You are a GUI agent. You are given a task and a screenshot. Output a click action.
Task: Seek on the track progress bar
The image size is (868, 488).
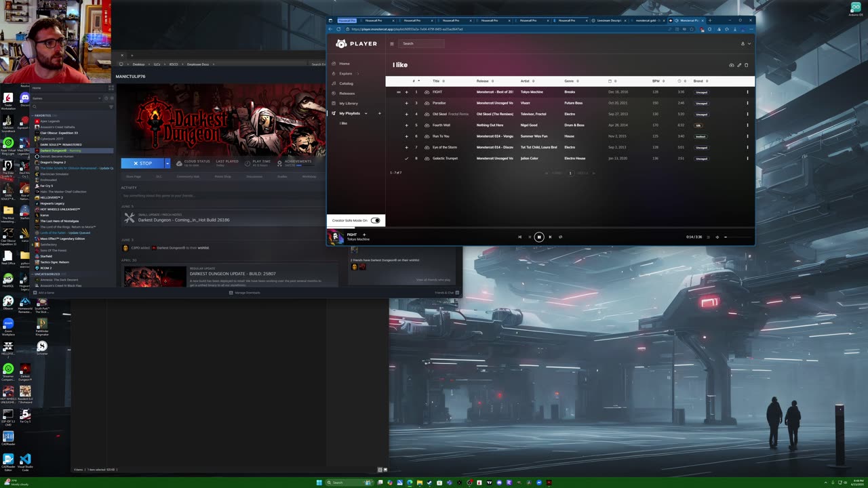point(540,228)
